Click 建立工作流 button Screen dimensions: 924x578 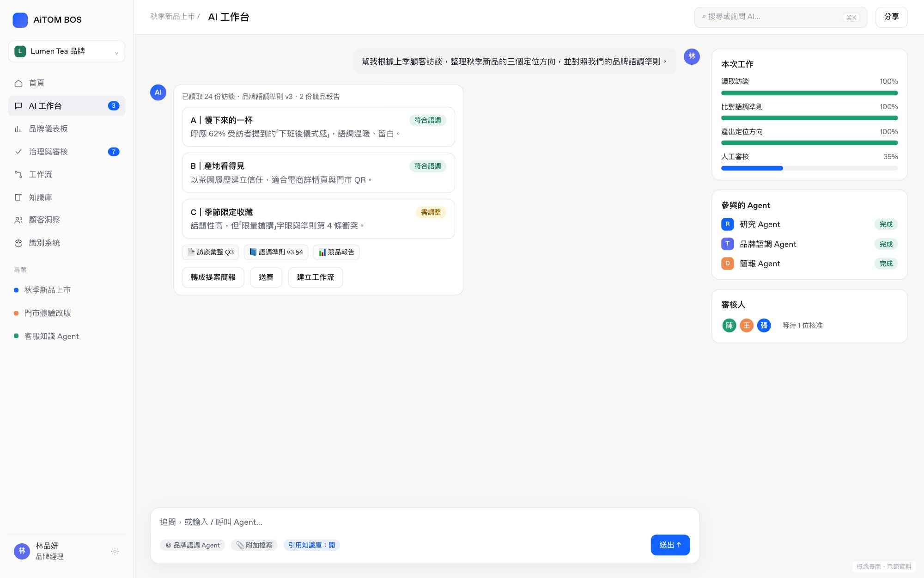coord(316,277)
